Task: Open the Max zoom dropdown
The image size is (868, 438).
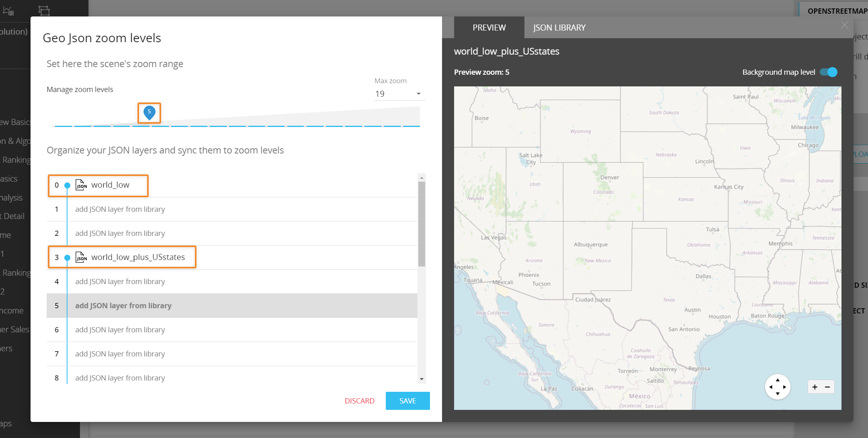Action: tap(399, 94)
